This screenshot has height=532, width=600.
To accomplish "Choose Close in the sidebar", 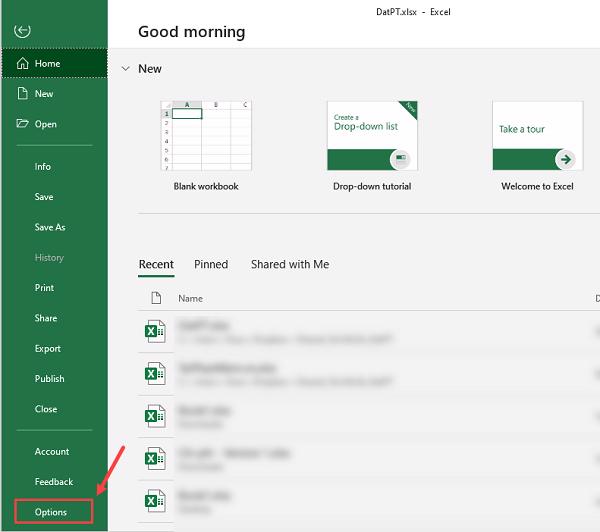I will (46, 409).
